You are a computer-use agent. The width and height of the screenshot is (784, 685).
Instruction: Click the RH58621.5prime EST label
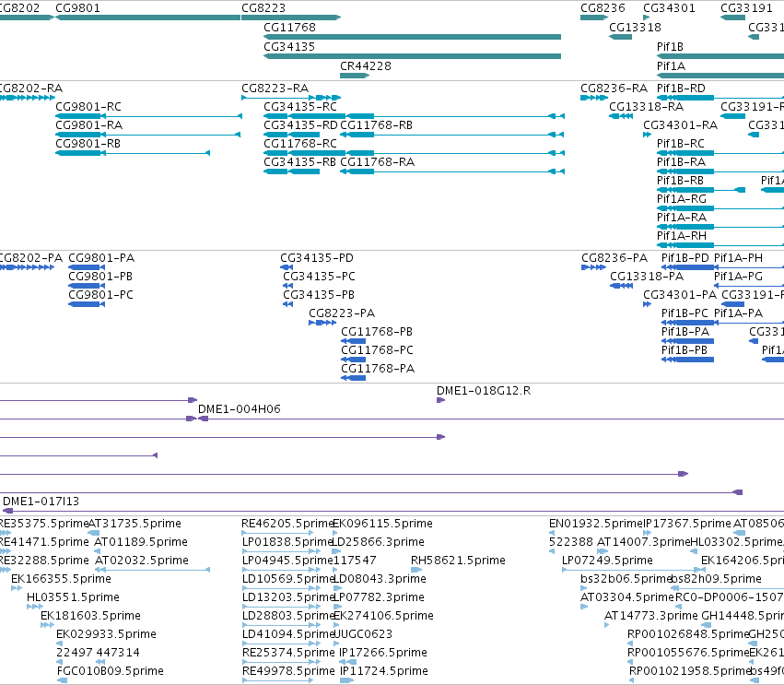[x=459, y=561]
